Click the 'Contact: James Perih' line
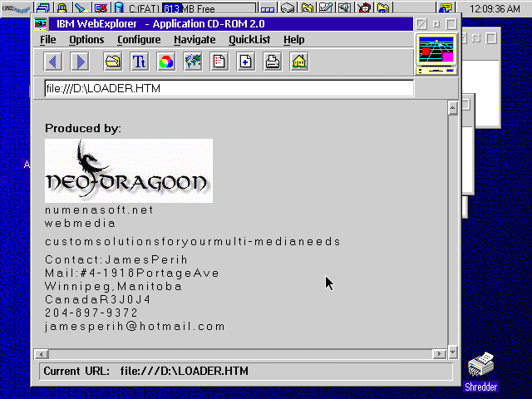This screenshot has width=532, height=399. tap(116, 259)
